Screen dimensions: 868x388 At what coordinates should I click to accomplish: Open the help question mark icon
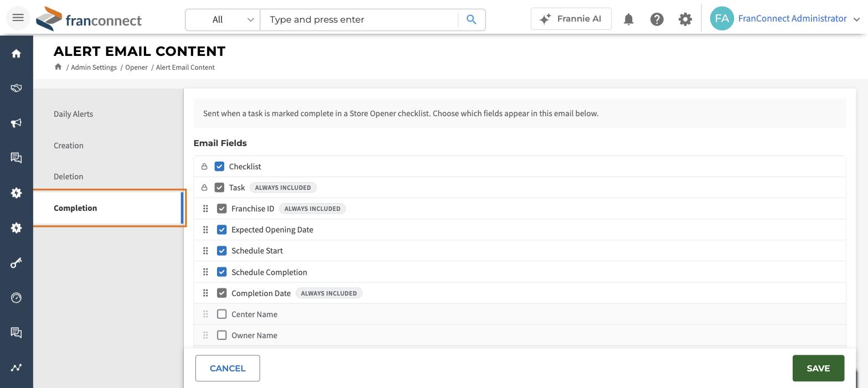pos(657,19)
